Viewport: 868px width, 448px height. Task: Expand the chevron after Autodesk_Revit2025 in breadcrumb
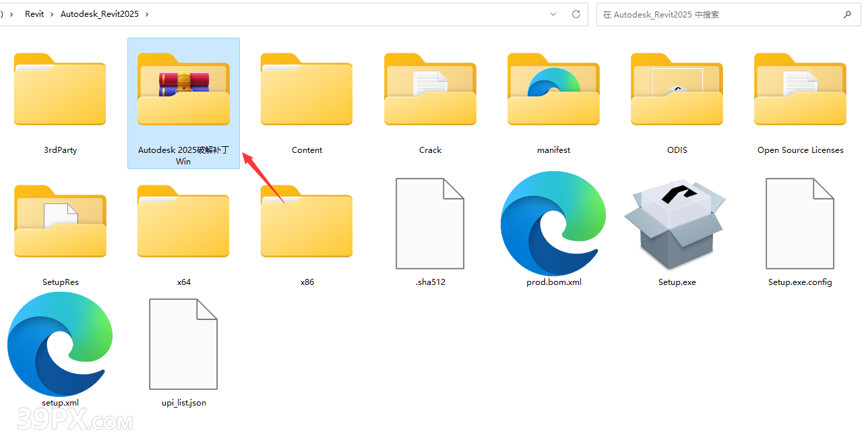coord(147,13)
